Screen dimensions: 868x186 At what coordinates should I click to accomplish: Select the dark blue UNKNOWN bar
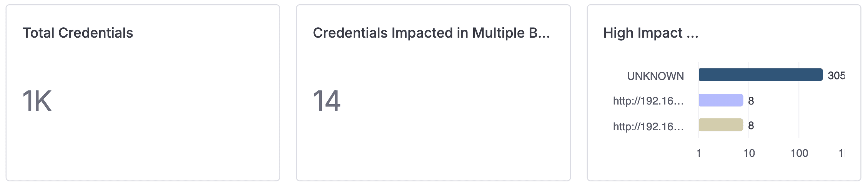coord(760,75)
